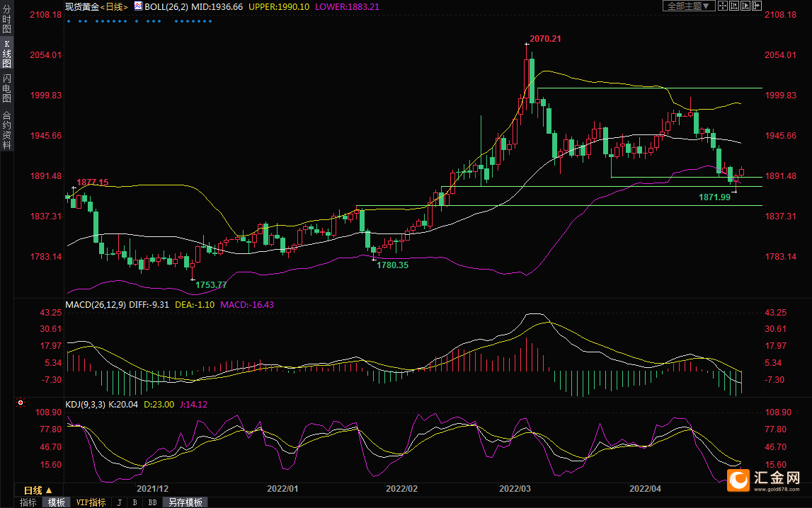This screenshot has width=812, height=508.
Task: Click the 2070.21 high price label
Action: (x=545, y=39)
